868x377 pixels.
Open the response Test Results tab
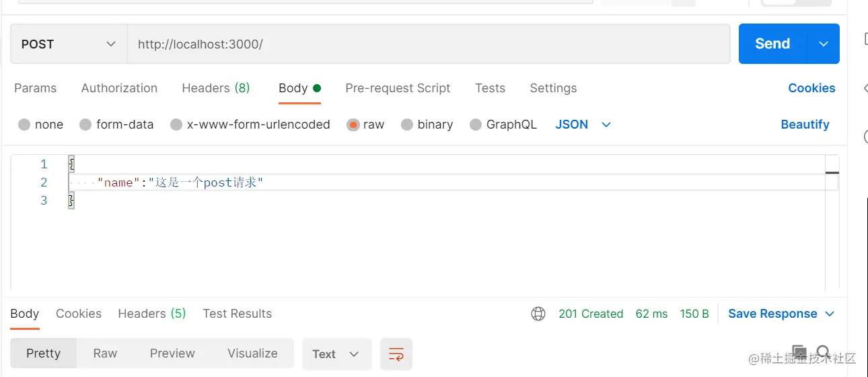[237, 314]
